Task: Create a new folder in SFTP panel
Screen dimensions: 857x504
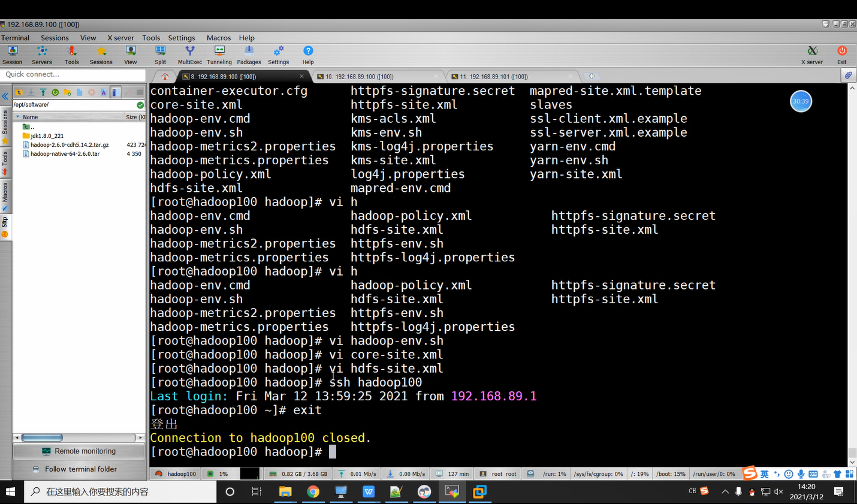Action: (67, 92)
